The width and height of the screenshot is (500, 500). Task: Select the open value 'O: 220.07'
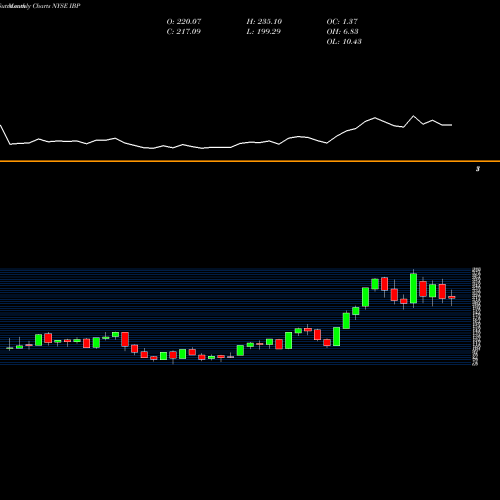click(184, 21)
